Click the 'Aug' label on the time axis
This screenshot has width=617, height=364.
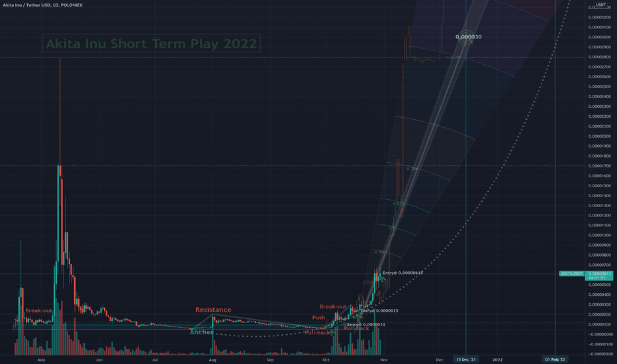click(213, 359)
